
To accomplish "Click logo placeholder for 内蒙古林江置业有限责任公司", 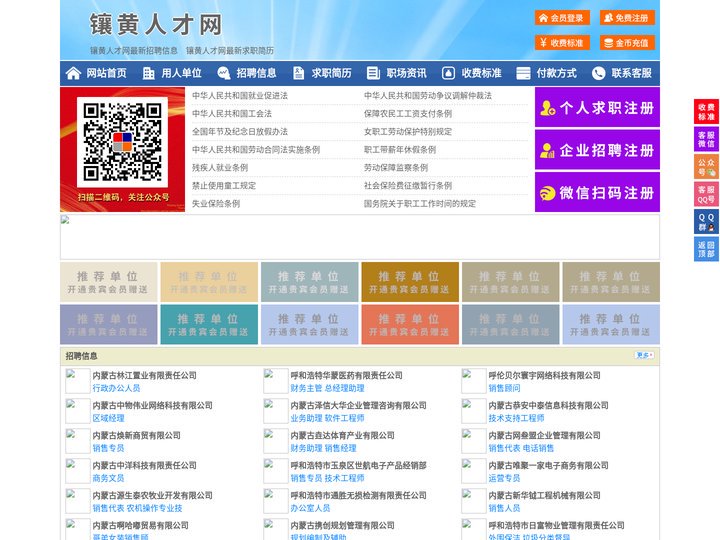I will (x=78, y=381).
